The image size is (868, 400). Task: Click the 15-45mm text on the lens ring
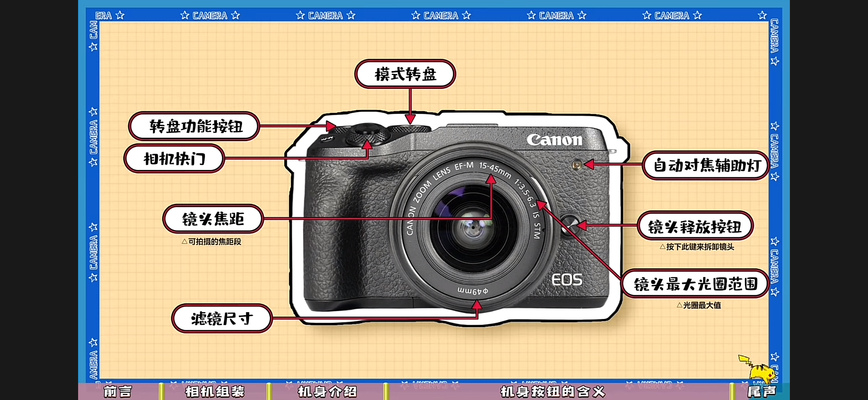(495, 170)
